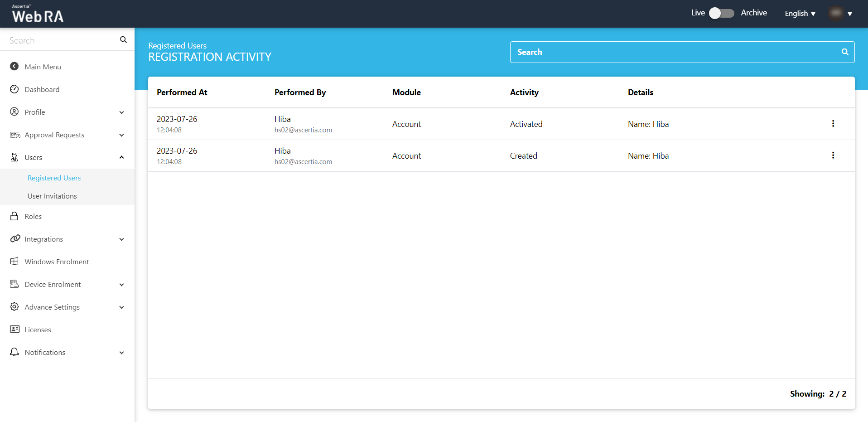Click the Main Menu back arrow icon

[x=14, y=67]
